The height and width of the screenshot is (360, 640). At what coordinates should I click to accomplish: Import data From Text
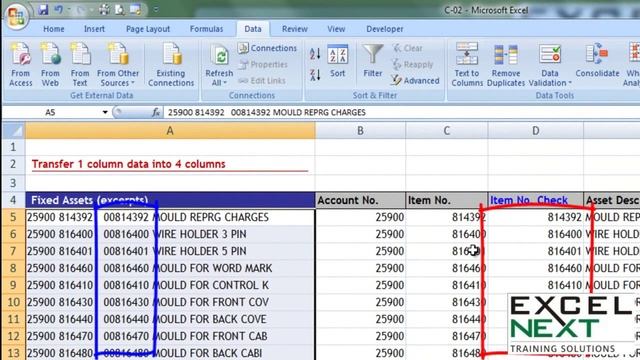point(80,64)
